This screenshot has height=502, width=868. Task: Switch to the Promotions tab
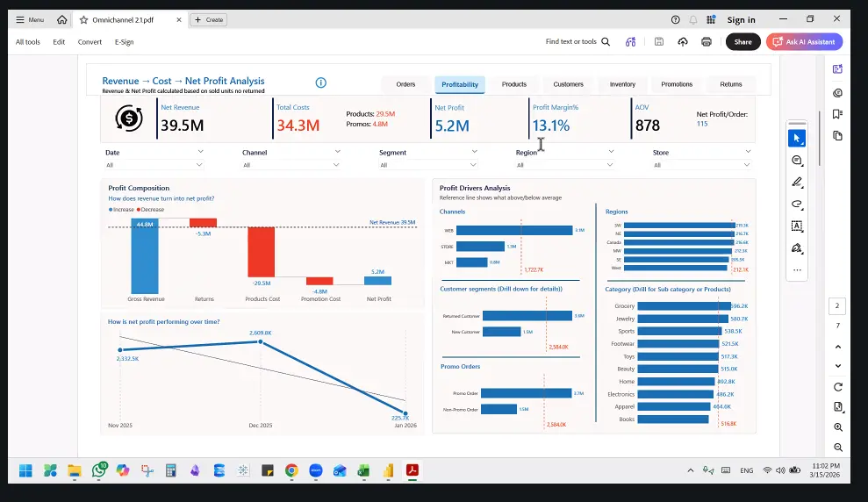677,84
